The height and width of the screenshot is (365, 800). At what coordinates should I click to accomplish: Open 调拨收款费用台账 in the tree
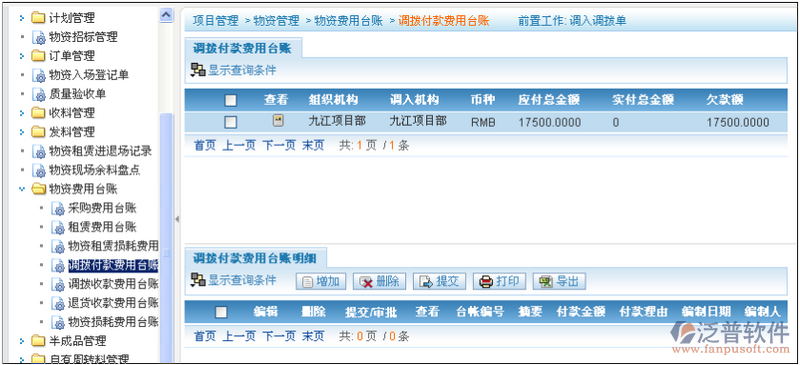click(113, 284)
